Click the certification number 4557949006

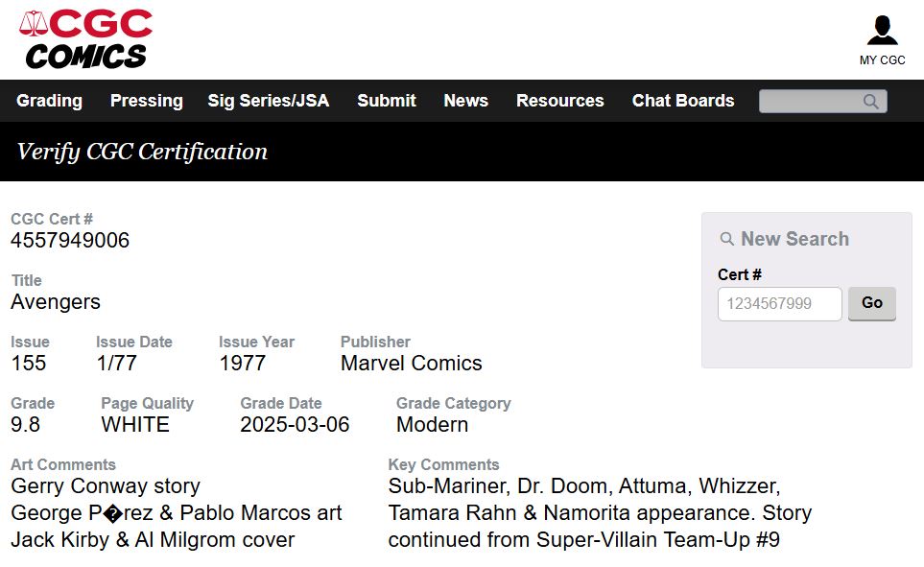pyautogui.click(x=70, y=240)
